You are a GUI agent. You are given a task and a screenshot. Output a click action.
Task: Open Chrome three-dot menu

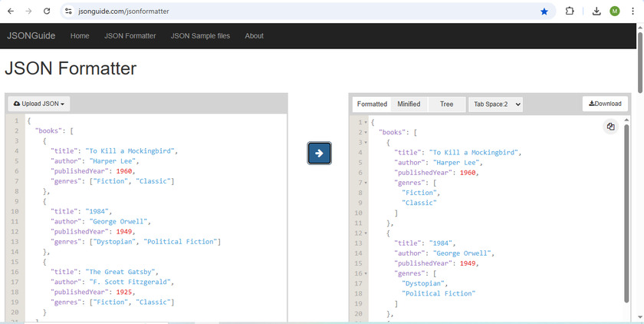point(632,12)
